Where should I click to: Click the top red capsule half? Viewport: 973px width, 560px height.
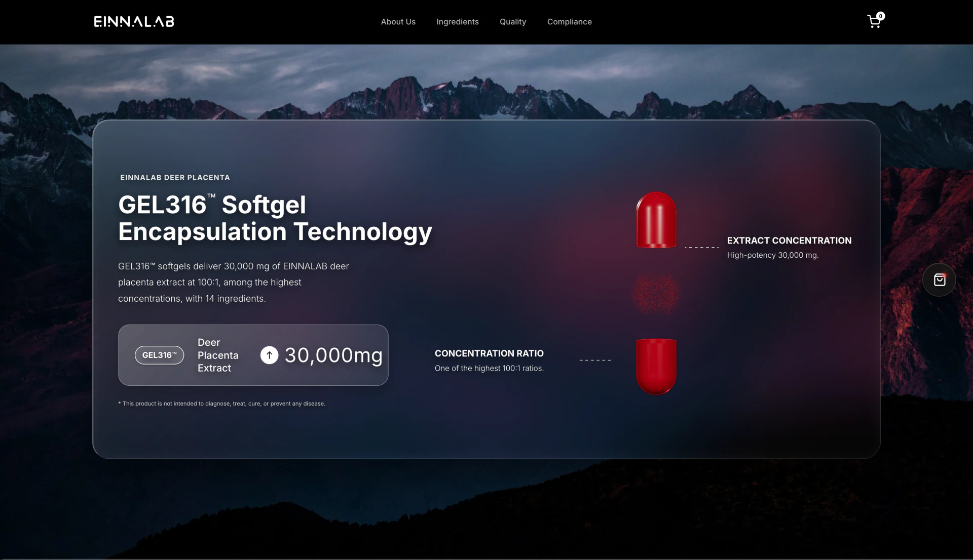point(656,220)
